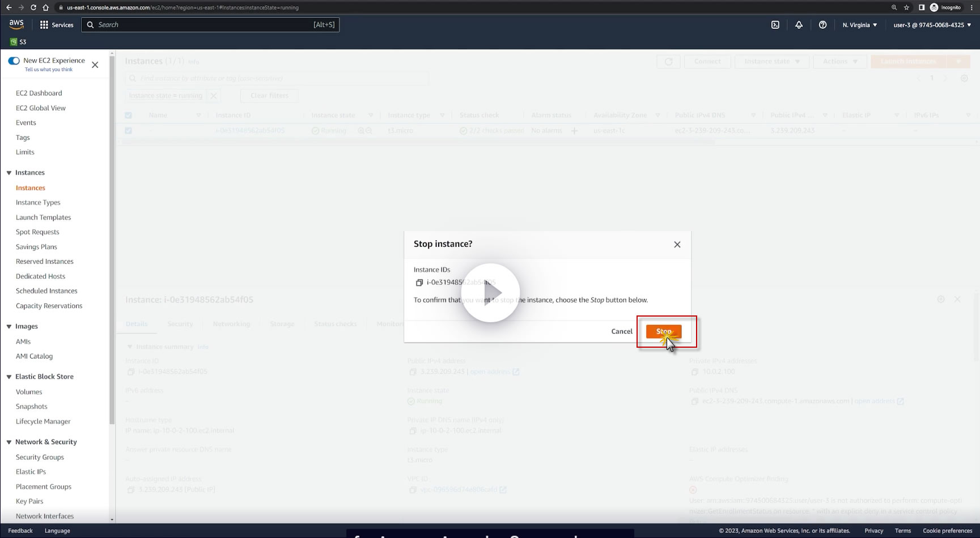The image size is (980, 538).
Task: Click the AWS console search field
Action: (x=210, y=25)
